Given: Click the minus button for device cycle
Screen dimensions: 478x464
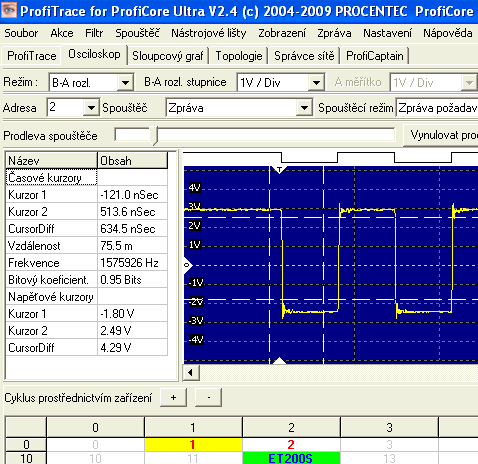Looking at the screenshot, I should 209,397.
